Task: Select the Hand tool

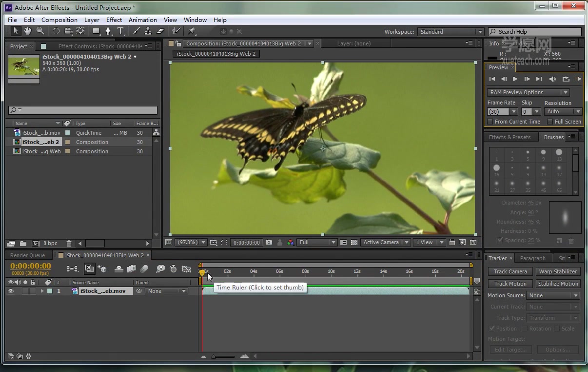Action: [28, 31]
